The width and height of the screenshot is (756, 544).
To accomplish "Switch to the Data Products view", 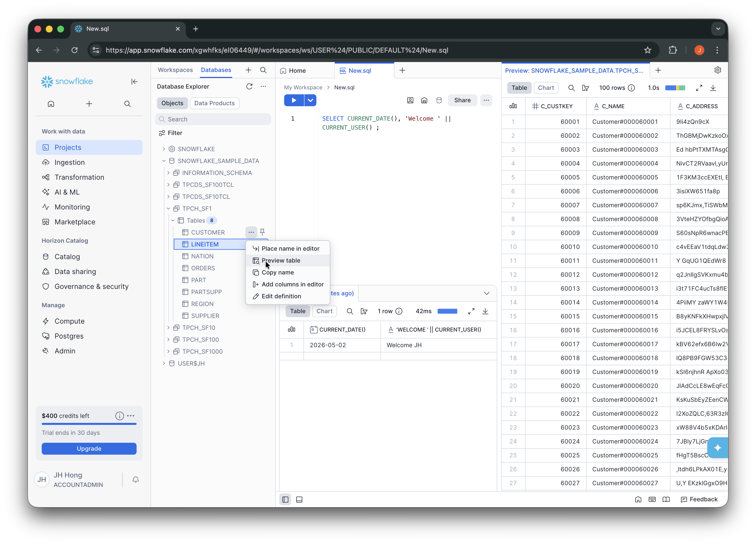I will coord(215,103).
